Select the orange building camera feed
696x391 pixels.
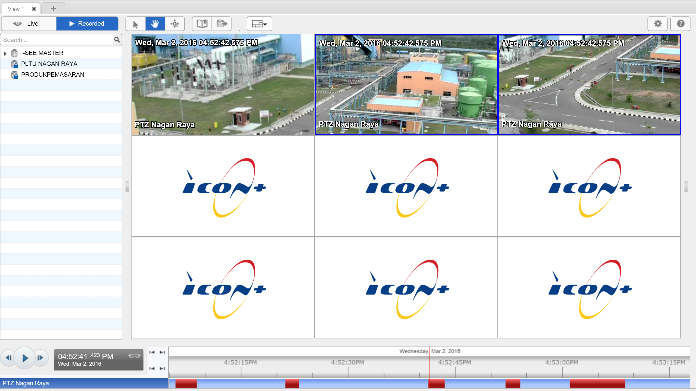[406, 85]
